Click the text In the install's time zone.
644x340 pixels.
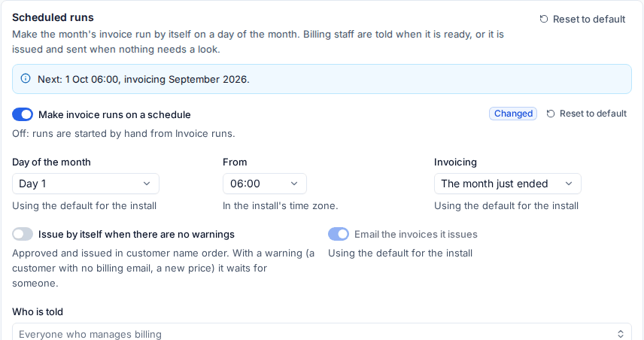click(x=281, y=205)
